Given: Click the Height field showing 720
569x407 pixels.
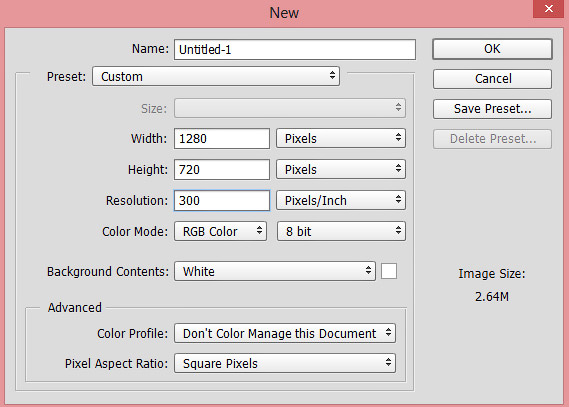Looking at the screenshot, I should [x=222, y=169].
